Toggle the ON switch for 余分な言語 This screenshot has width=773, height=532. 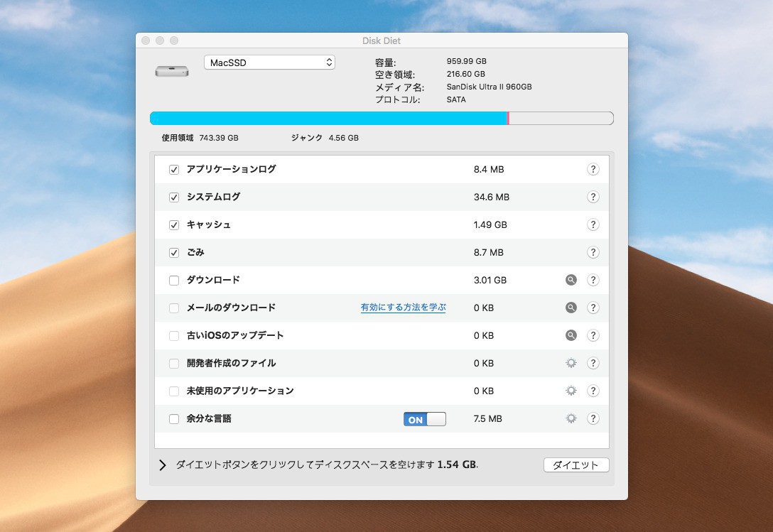424,419
